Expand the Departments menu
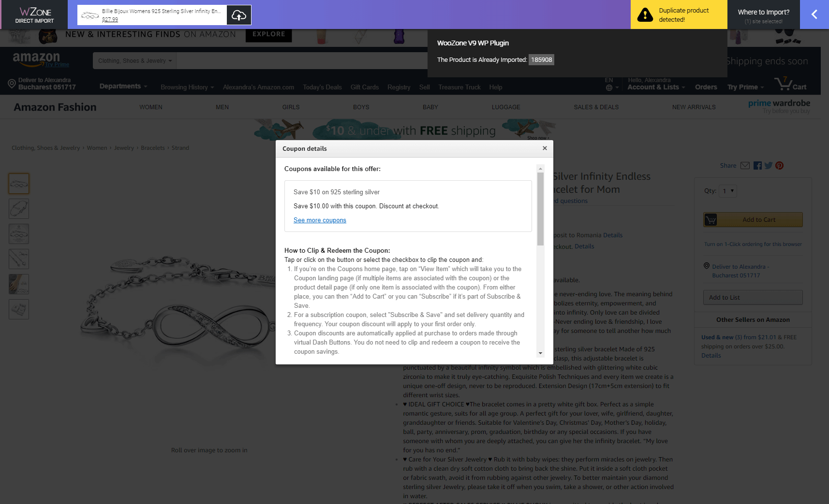The height and width of the screenshot is (504, 829). click(x=123, y=86)
